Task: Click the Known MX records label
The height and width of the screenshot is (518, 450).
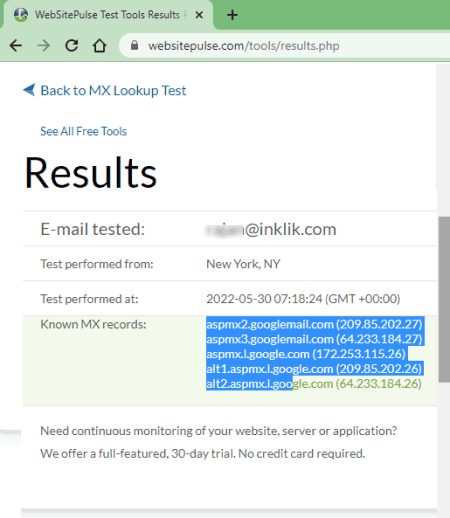Action: 93,324
